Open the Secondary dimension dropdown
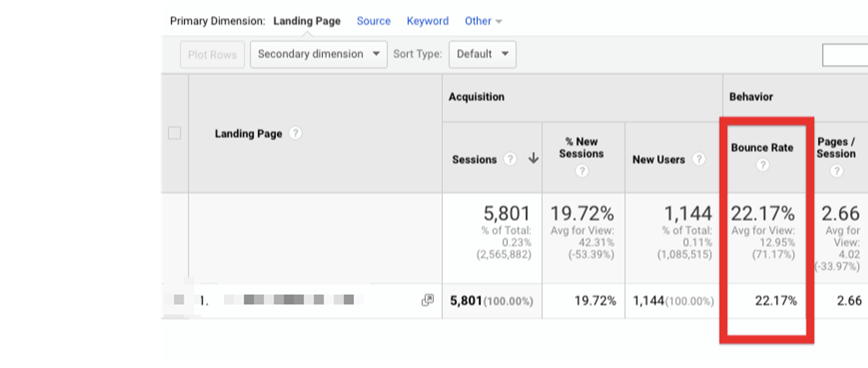This screenshot has width=868, height=368. 318,54
